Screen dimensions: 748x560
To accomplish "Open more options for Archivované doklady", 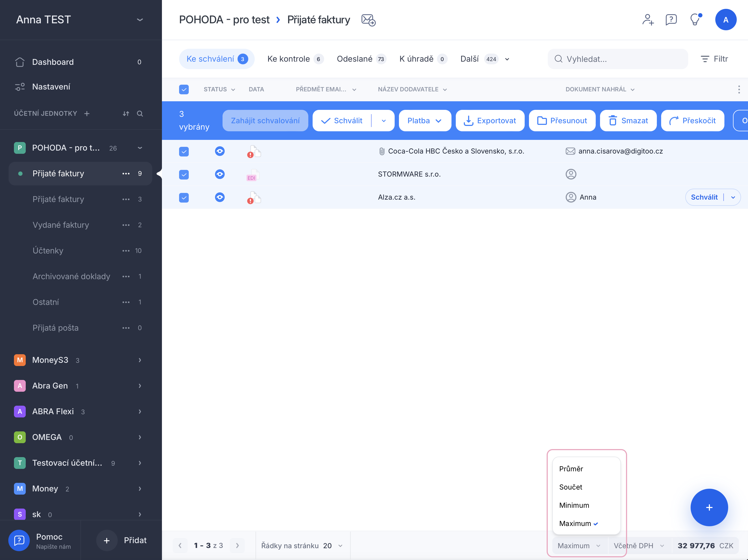I will click(x=126, y=277).
